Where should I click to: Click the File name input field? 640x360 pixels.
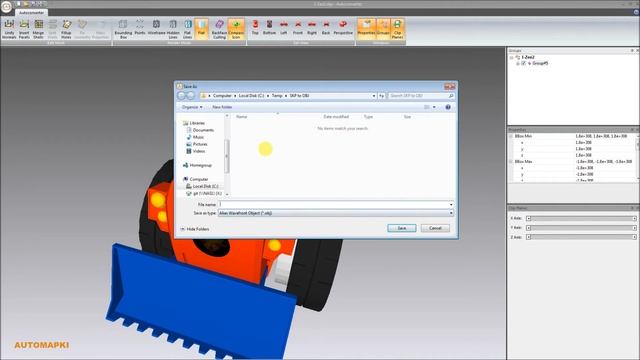336,204
